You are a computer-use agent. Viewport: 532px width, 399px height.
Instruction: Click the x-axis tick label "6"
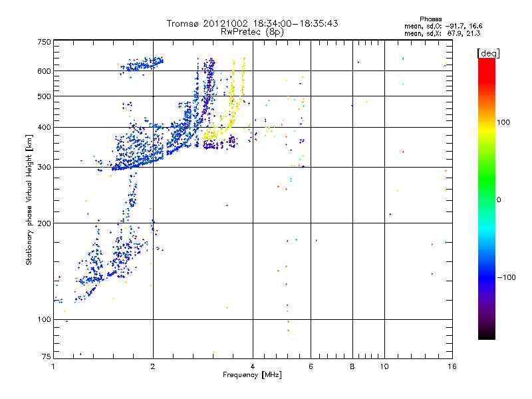(311, 366)
